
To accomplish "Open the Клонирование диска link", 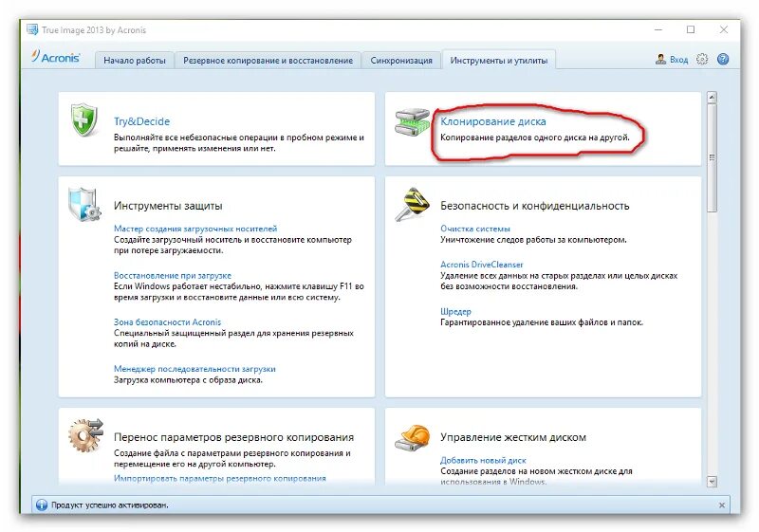I will pyautogui.click(x=492, y=121).
